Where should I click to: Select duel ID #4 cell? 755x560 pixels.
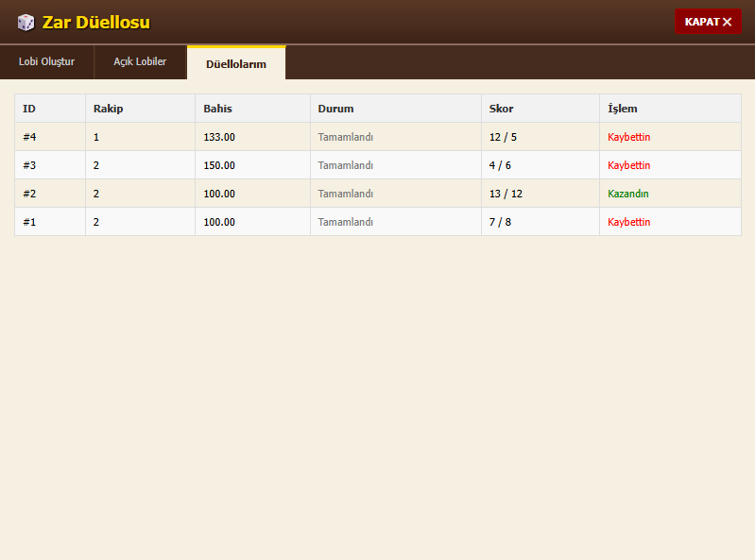coord(50,137)
